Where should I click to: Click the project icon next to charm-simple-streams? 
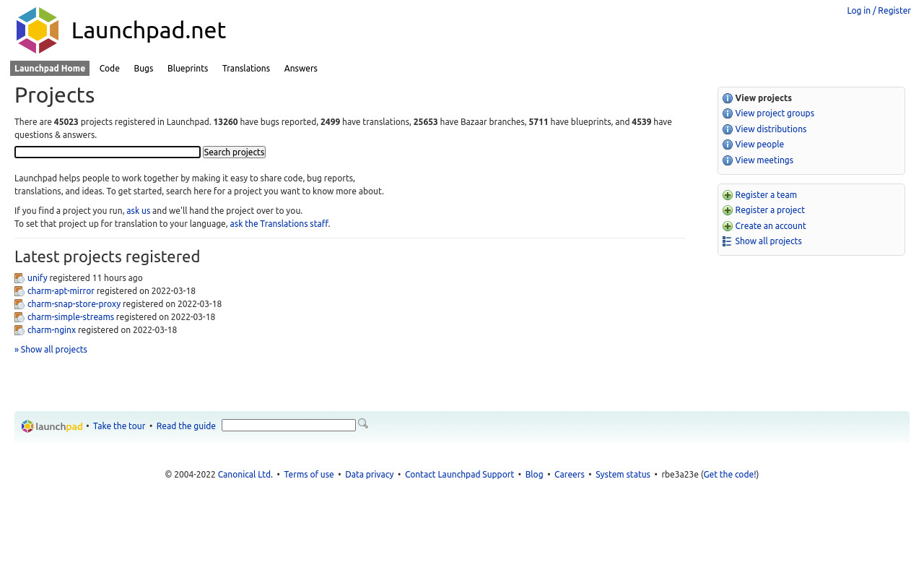19,317
